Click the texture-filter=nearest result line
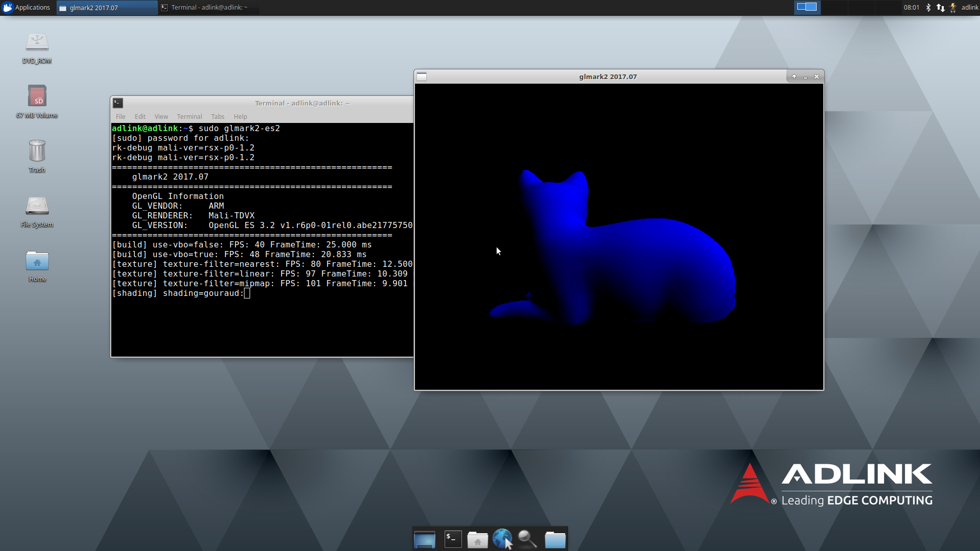 pos(262,264)
